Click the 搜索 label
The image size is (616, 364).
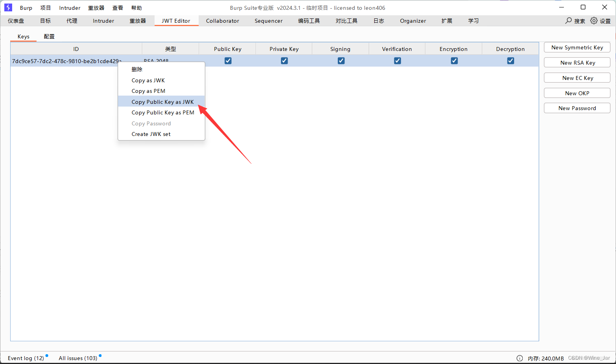click(x=580, y=21)
